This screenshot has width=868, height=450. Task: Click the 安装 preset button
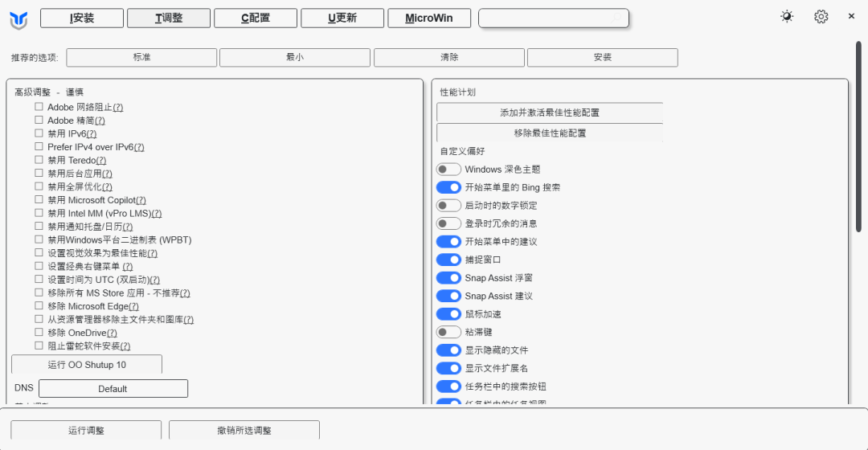[602, 57]
